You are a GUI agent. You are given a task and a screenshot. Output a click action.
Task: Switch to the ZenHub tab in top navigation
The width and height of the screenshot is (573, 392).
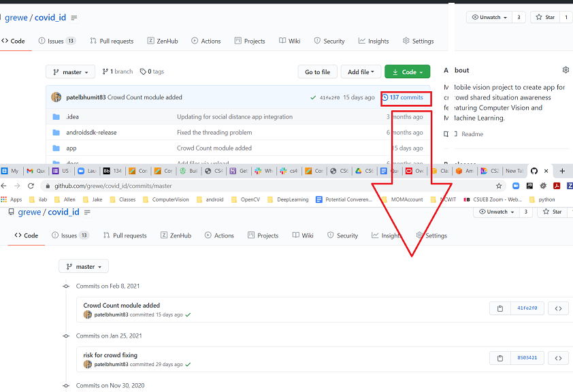click(x=163, y=41)
